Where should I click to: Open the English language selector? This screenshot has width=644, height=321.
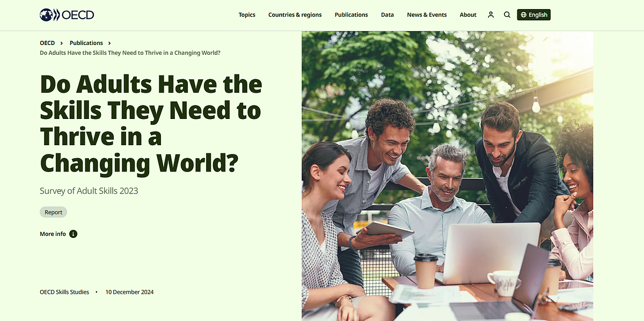[534, 15]
